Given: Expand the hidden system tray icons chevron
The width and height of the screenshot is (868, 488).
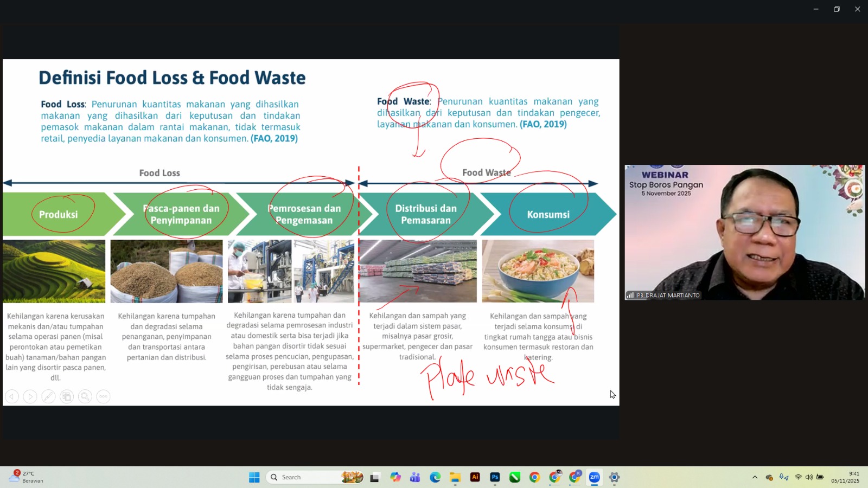Looking at the screenshot, I should click(x=755, y=477).
